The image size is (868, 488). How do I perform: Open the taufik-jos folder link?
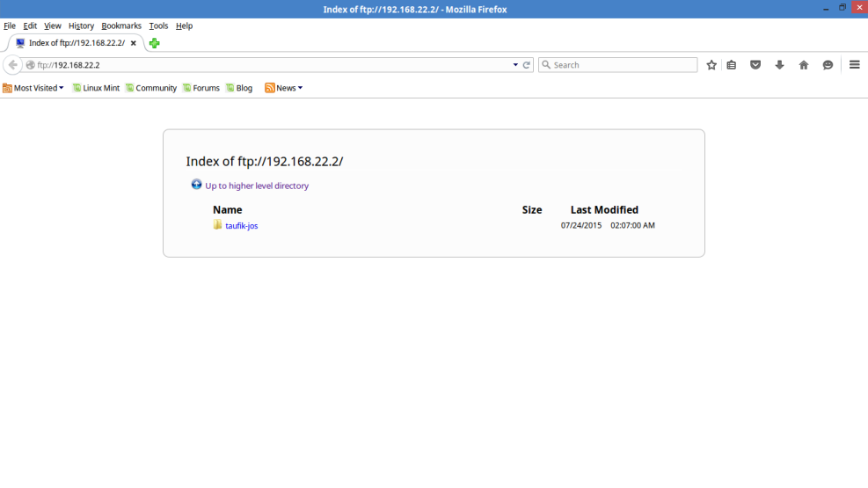point(241,226)
